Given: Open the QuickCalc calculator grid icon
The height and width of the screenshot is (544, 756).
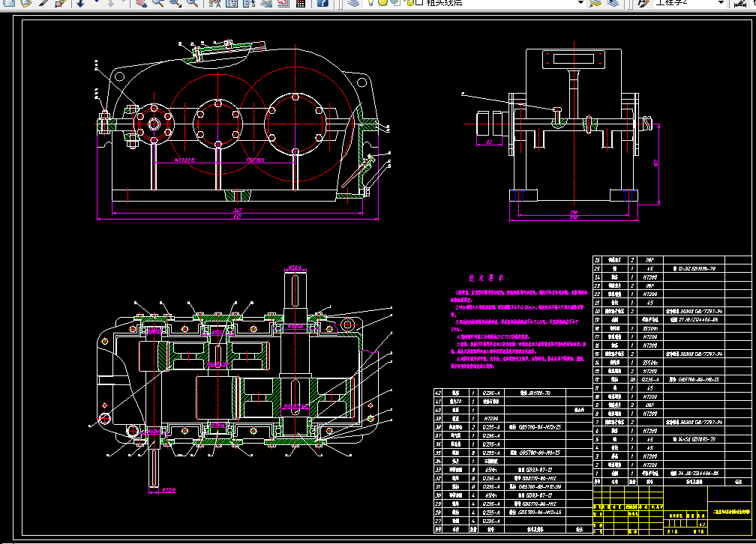Looking at the screenshot, I should click(x=301, y=2).
